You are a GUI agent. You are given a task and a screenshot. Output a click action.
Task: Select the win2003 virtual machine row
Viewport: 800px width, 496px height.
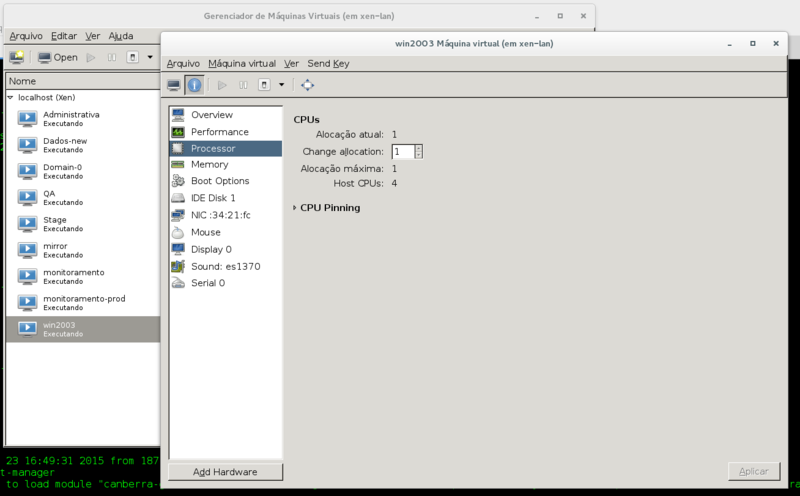click(x=83, y=329)
